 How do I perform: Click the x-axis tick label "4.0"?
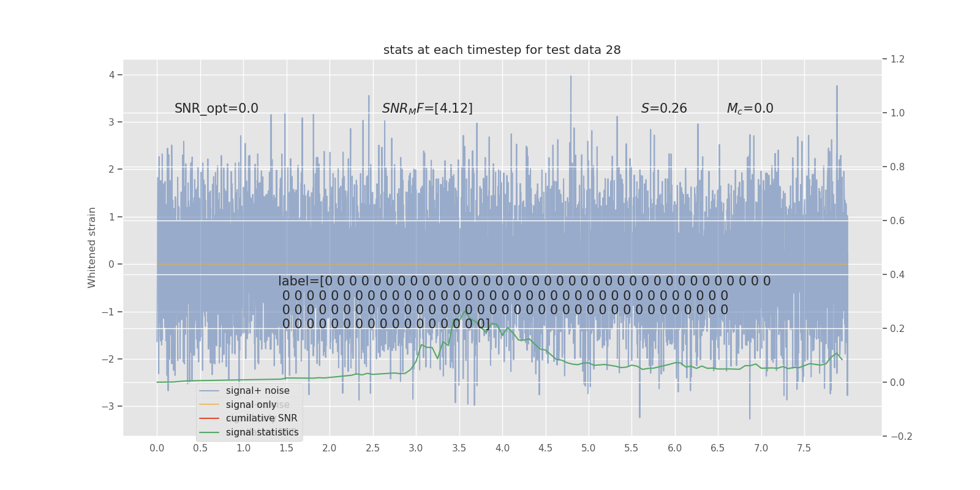[502, 448]
